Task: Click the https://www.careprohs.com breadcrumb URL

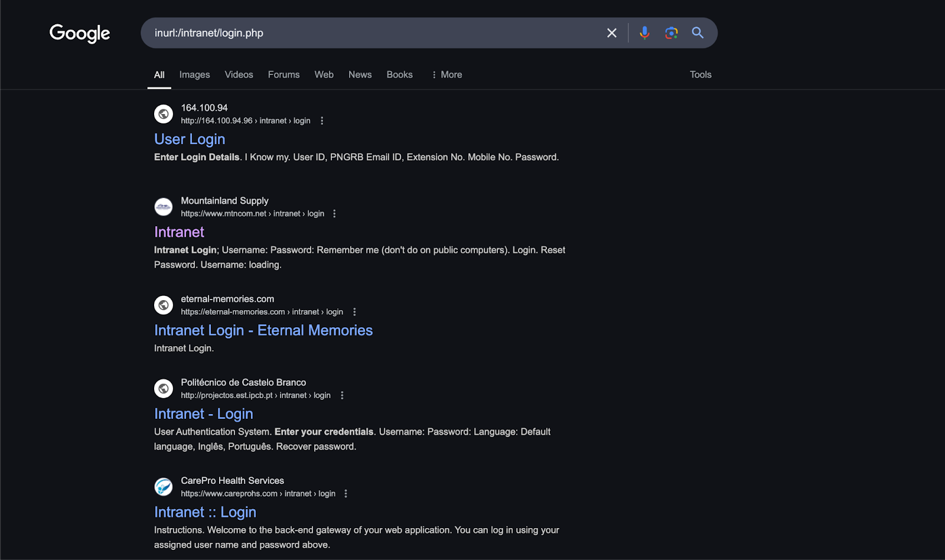Action: point(258,494)
